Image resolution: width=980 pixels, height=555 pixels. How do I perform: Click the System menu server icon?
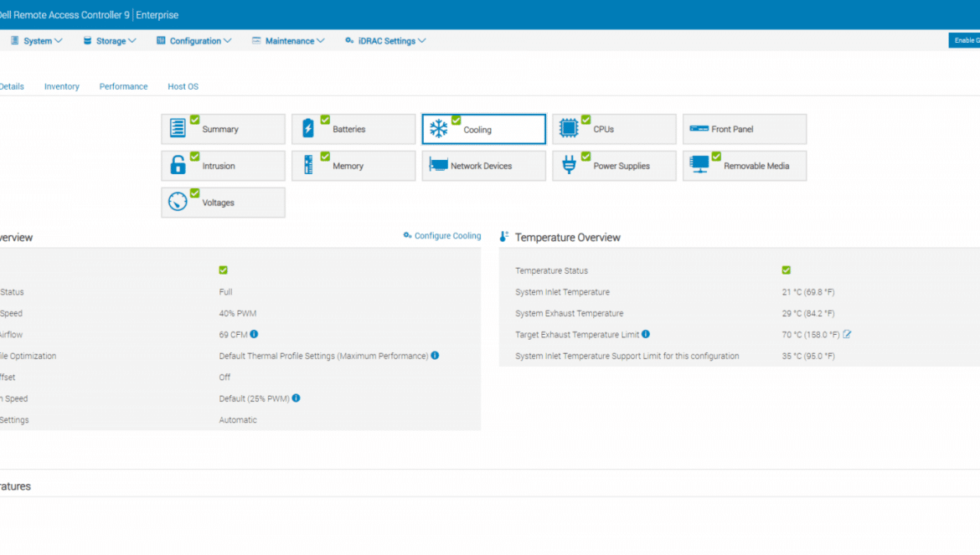click(14, 40)
